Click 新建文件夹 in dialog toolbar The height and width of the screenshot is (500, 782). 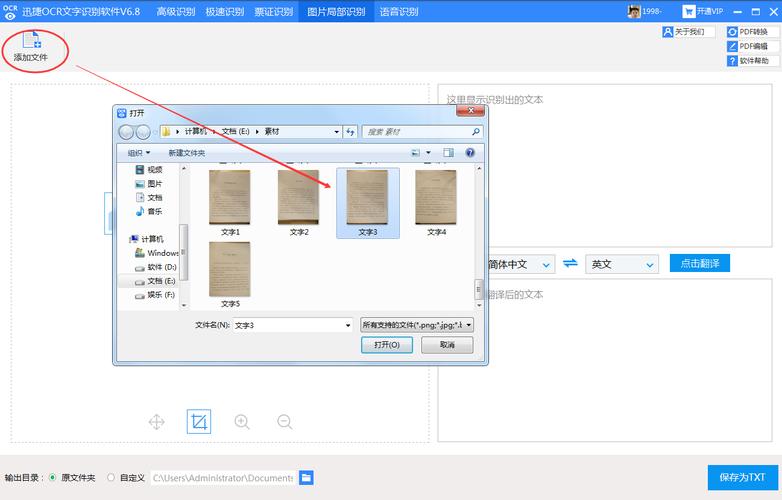187,153
